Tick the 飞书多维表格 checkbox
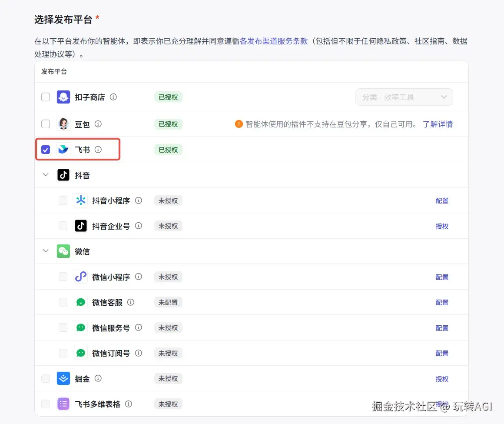Screen dimensions: 504x424 tap(46, 404)
